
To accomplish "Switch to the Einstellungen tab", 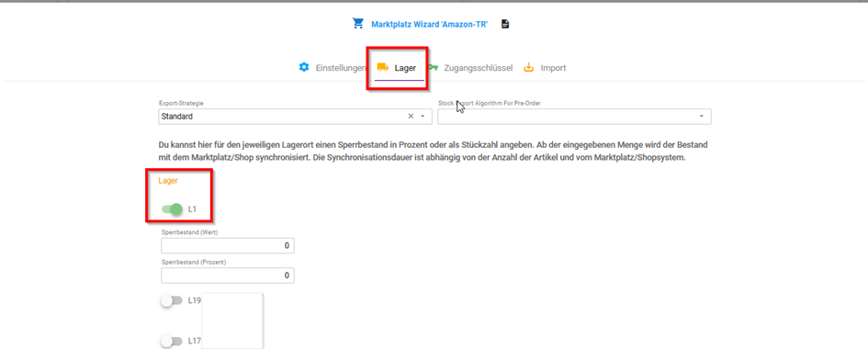I will pyautogui.click(x=341, y=68).
